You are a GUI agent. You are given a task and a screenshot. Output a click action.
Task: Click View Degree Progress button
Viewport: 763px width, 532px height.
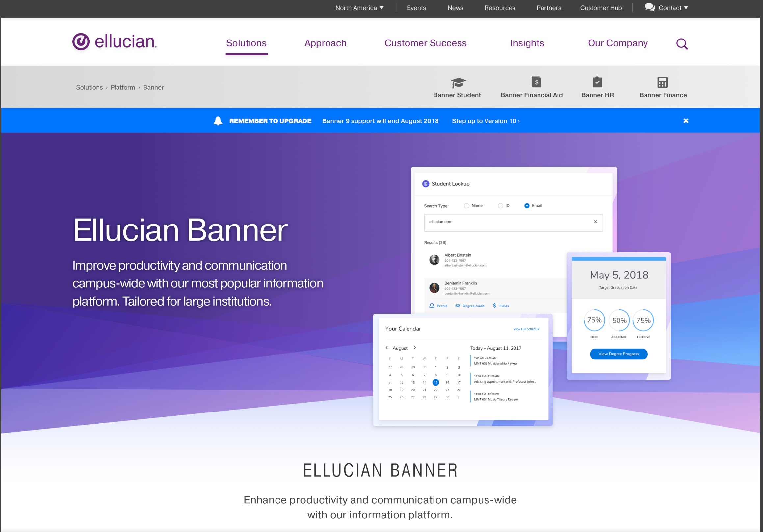pos(618,354)
